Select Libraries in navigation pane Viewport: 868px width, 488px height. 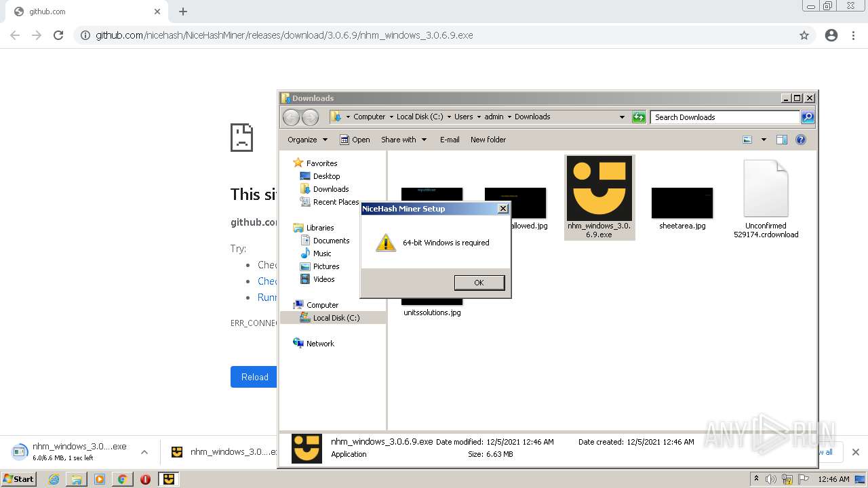click(320, 228)
